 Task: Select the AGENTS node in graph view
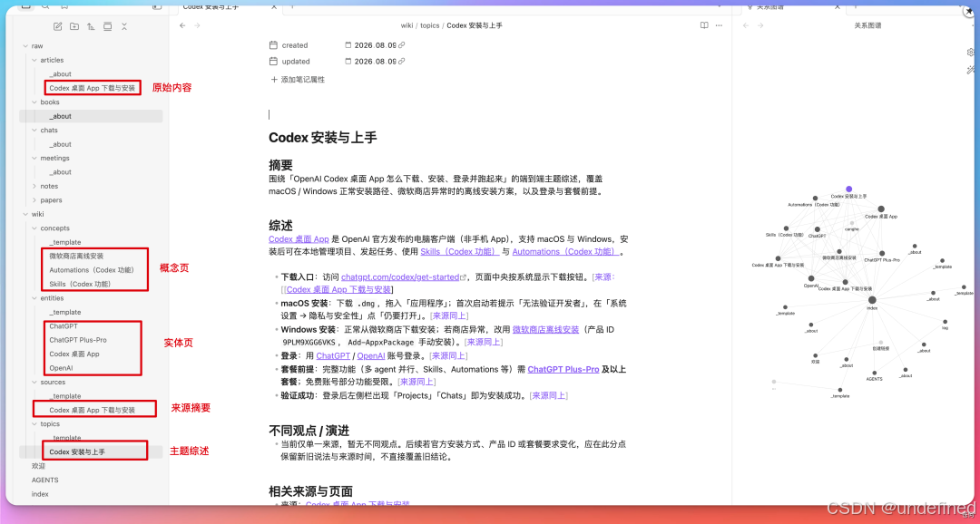coord(875,373)
